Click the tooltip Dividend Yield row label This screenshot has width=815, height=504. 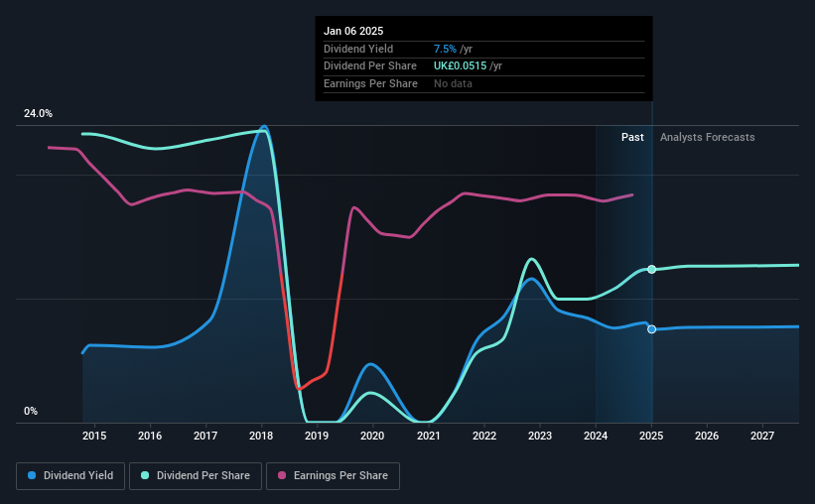coord(358,49)
